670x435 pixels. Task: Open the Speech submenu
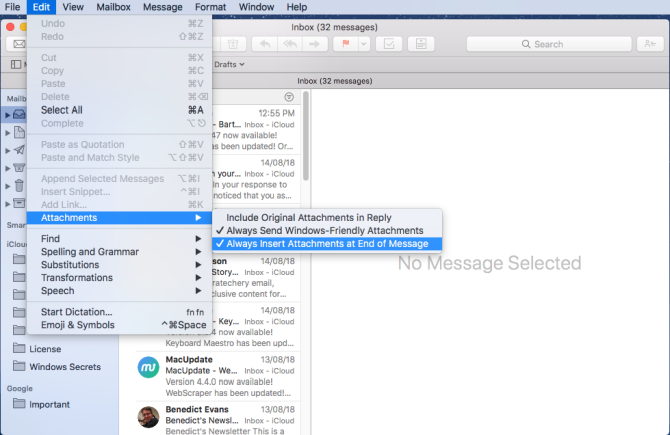click(x=119, y=291)
